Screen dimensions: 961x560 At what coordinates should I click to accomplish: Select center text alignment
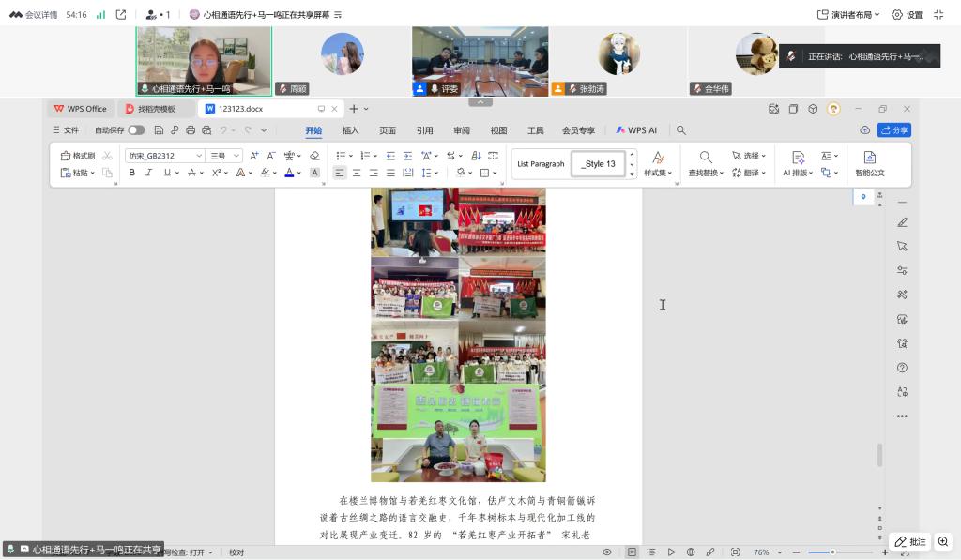(357, 173)
